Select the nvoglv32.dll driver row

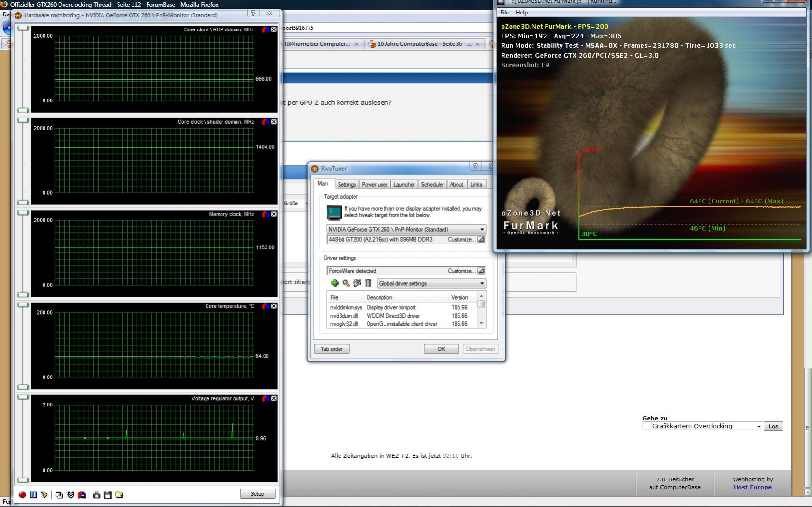pos(402,324)
